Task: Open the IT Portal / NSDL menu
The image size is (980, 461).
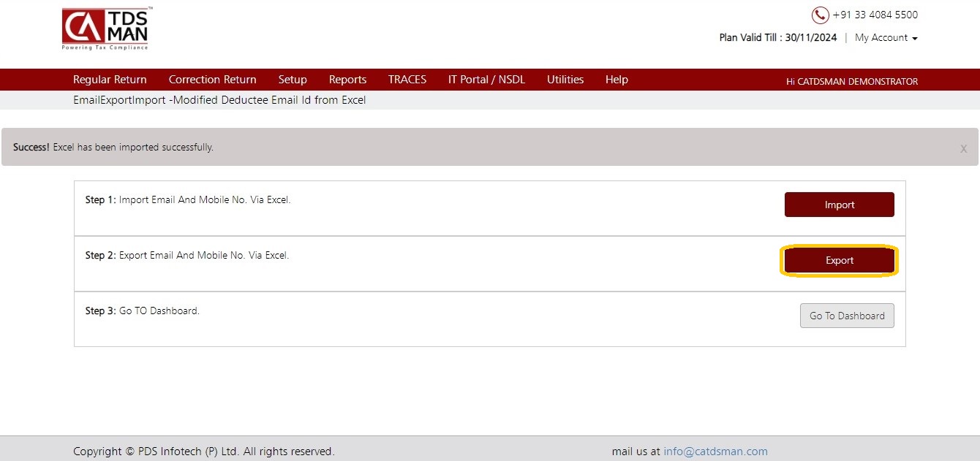Action: coord(486,80)
